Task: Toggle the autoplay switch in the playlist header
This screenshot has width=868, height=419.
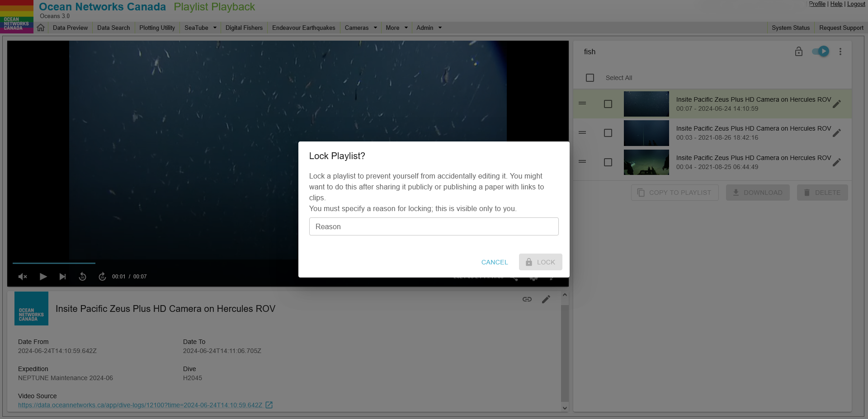Action: [821, 52]
